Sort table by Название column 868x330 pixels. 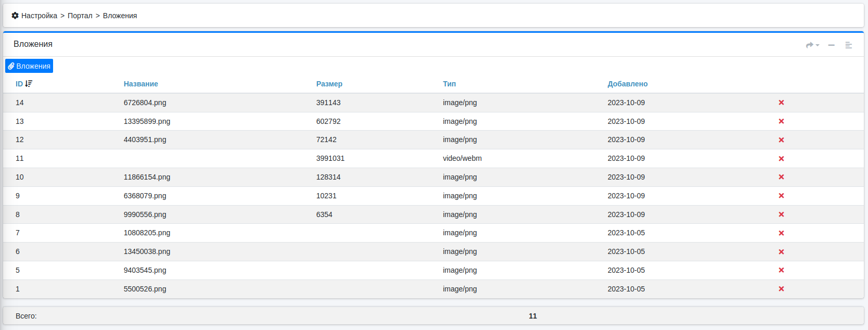click(x=141, y=84)
